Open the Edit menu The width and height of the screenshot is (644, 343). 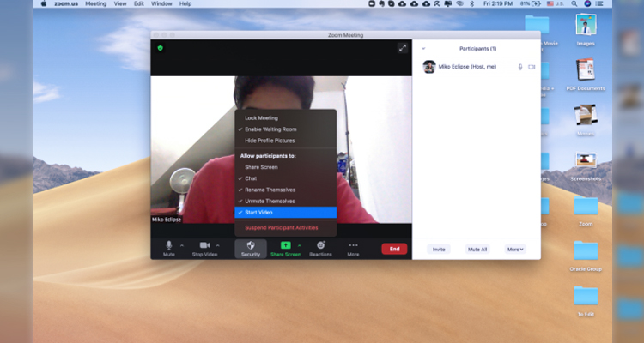point(139,3)
